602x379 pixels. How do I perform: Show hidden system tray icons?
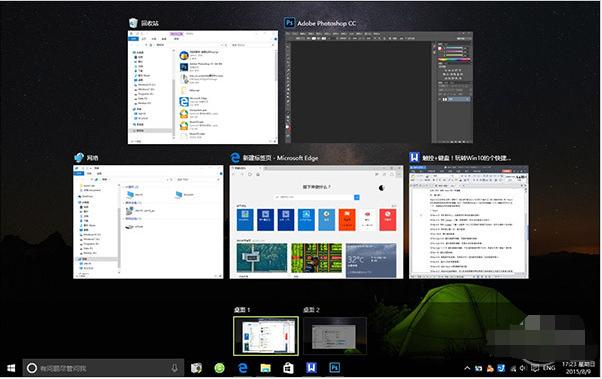467,368
